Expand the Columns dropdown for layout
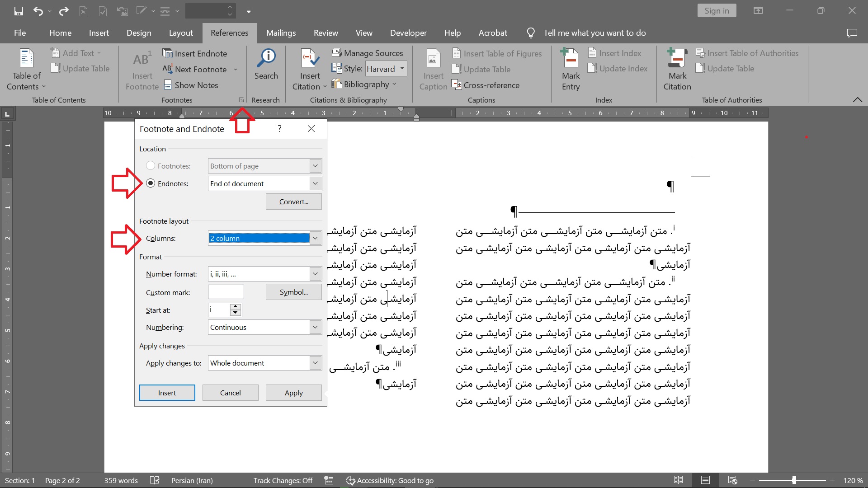868x488 pixels. point(315,238)
